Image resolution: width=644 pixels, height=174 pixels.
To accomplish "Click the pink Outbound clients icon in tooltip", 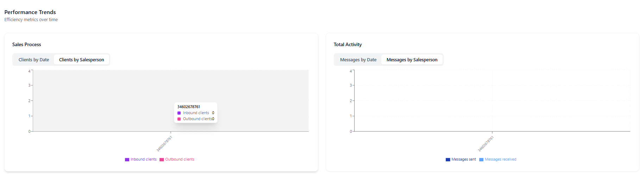I will [x=179, y=119].
